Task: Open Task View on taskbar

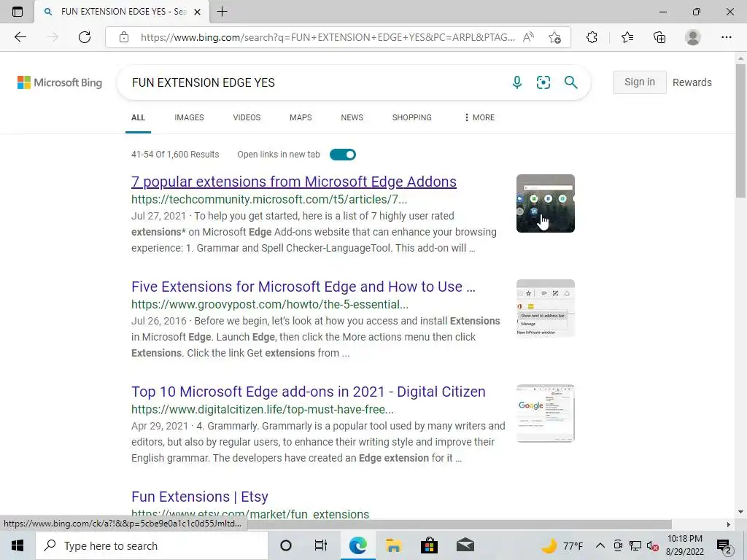Action: (x=321, y=545)
